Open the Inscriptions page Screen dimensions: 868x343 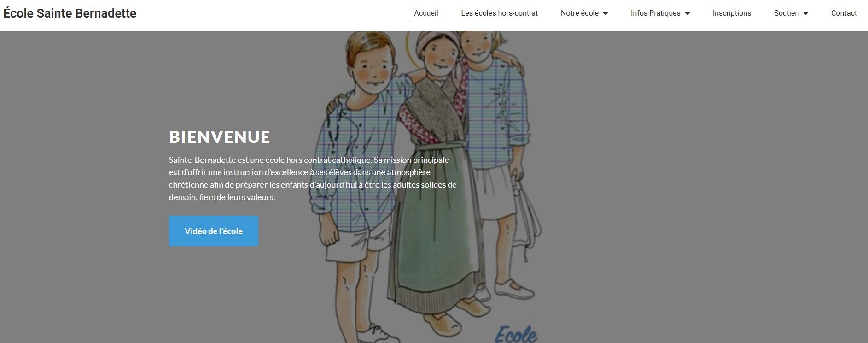[732, 13]
